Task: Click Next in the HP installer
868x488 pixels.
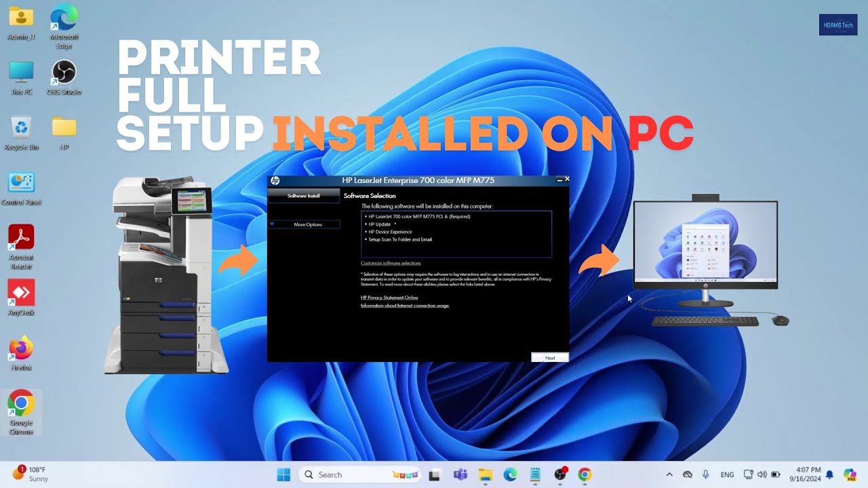Action: 550,357
